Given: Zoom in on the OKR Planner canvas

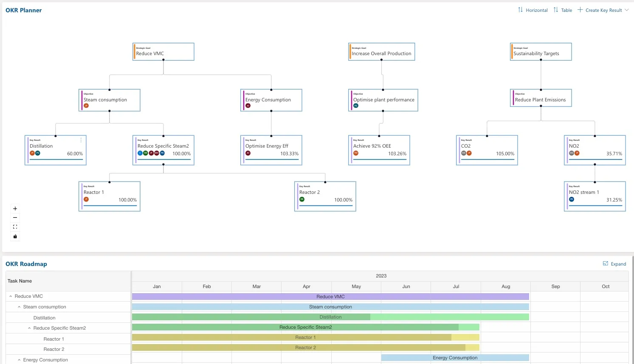Looking at the screenshot, I should coord(15,209).
